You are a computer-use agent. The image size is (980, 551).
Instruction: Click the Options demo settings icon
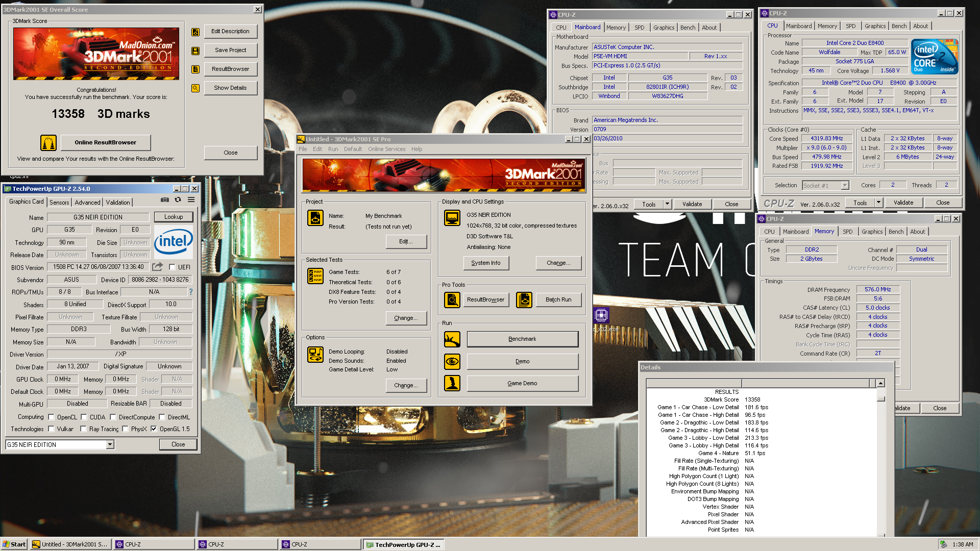coord(315,355)
